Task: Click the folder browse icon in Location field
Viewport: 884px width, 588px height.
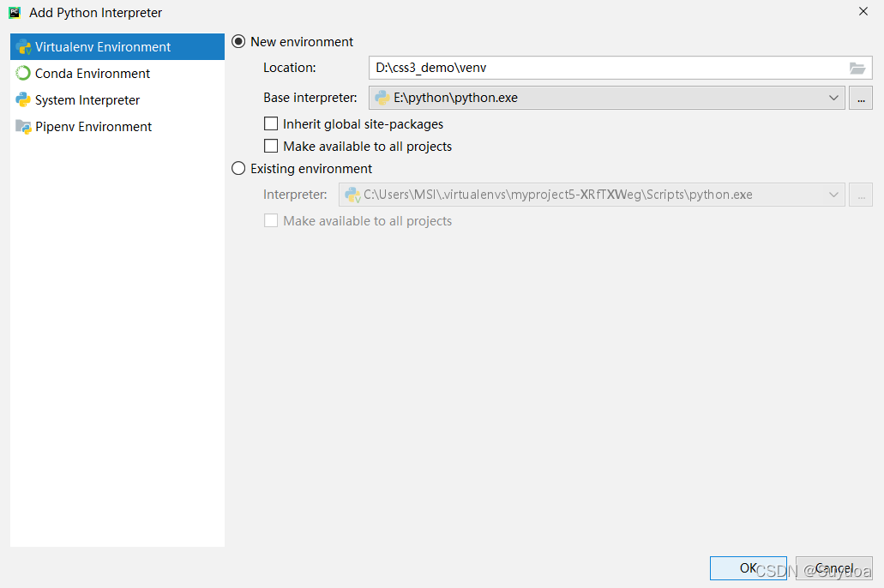Action: 857,68
